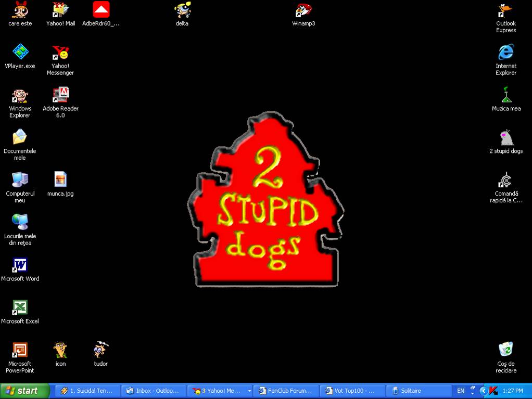Open Winamp3
The height and width of the screenshot is (399, 532).
[x=303, y=9]
